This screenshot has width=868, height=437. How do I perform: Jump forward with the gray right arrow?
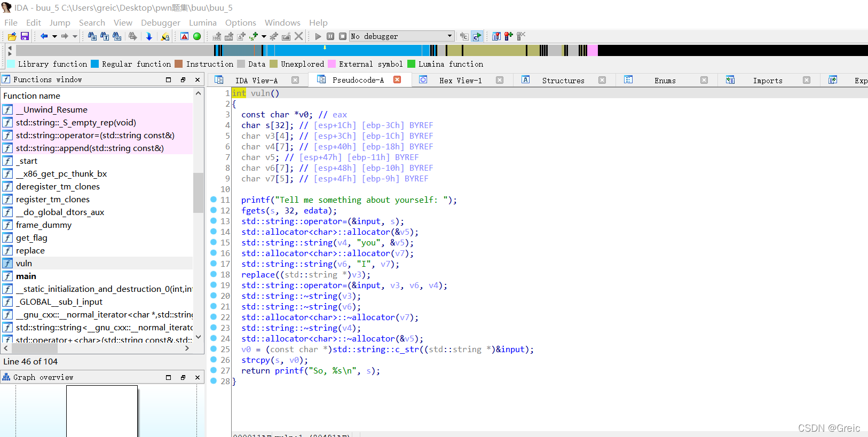[x=65, y=36]
